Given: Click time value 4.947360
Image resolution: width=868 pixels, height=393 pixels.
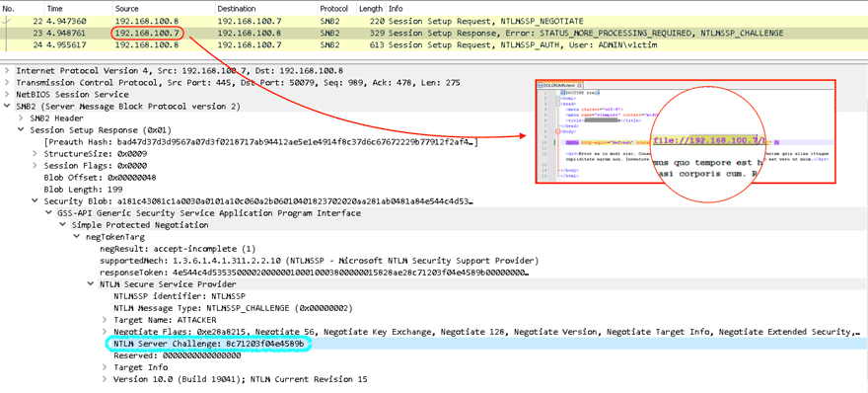Looking at the screenshot, I should (x=67, y=21).
